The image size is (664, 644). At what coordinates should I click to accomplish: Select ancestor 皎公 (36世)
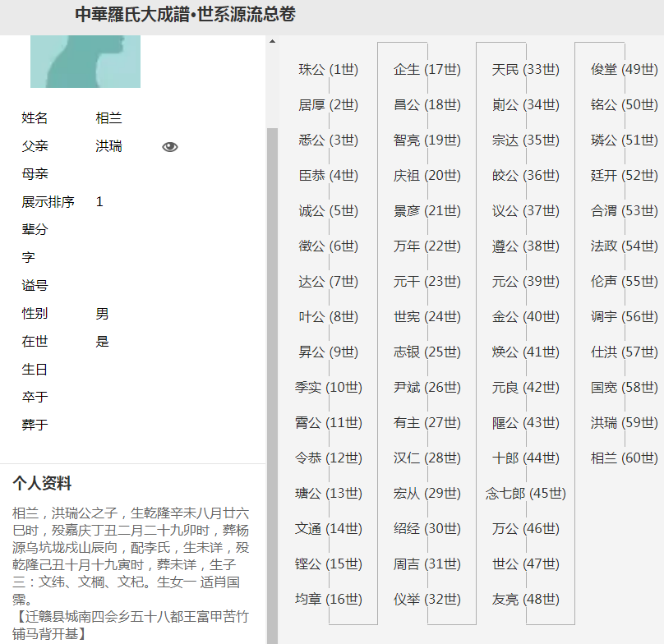click(x=525, y=175)
